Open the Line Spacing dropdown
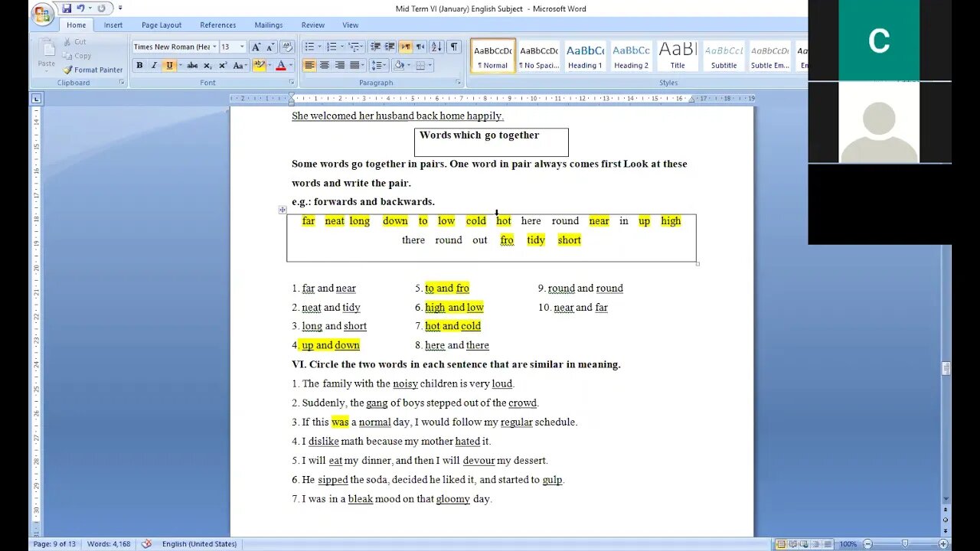The height and width of the screenshot is (551, 980). (x=378, y=66)
